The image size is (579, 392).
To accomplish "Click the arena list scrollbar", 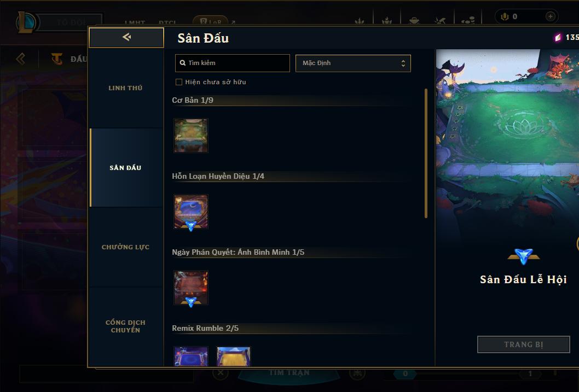I will 426,153.
